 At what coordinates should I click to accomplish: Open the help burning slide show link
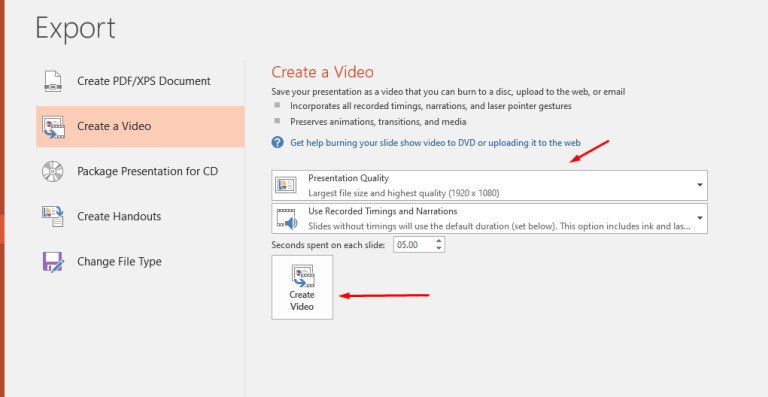click(435, 143)
